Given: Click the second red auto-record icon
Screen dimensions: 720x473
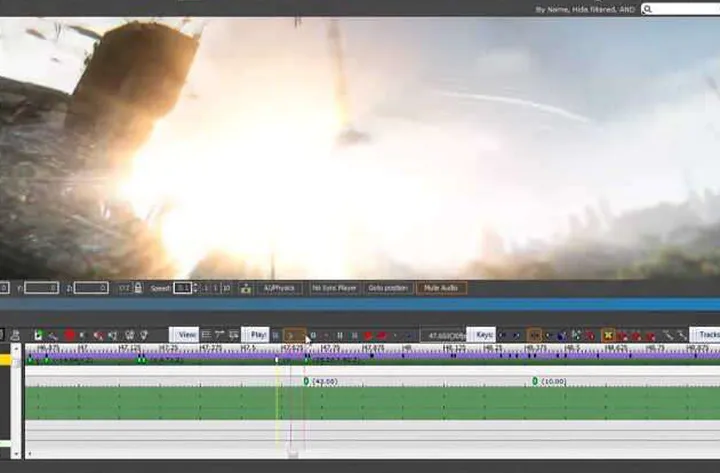Looking at the screenshot, I should tap(382, 336).
